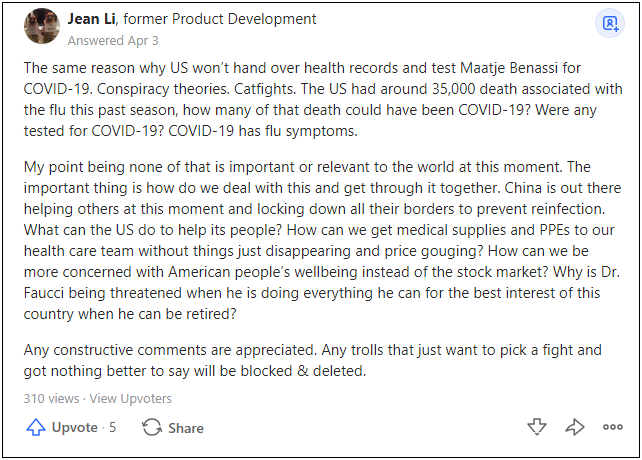Screen dimensions: 642x460
Task: Click the paragraph starting "The same reason"
Action: click(320, 100)
